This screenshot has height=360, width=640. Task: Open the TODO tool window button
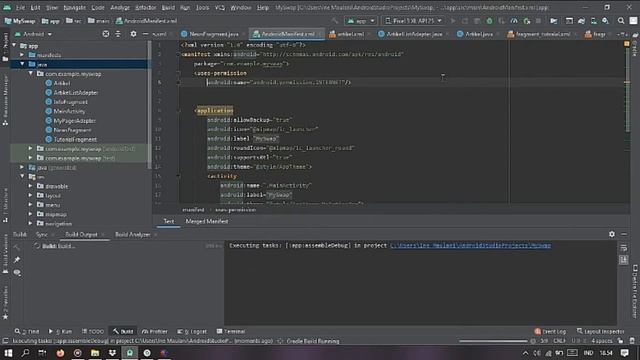pyautogui.click(x=93, y=331)
